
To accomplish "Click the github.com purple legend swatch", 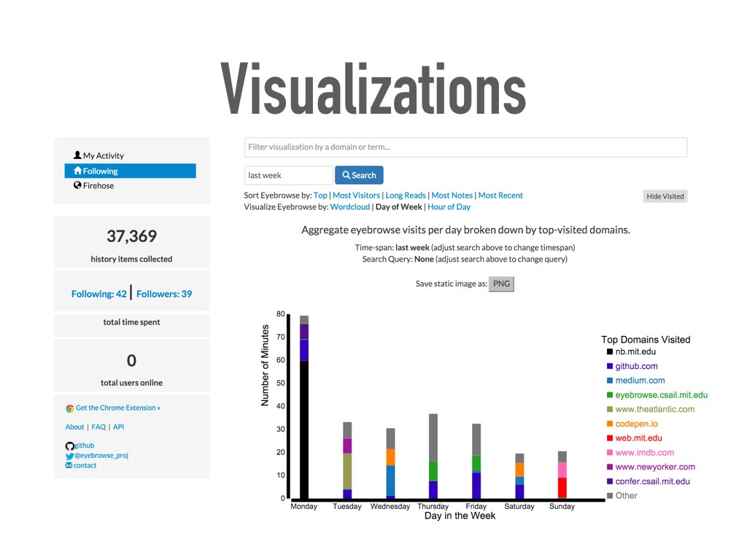I will (x=609, y=366).
